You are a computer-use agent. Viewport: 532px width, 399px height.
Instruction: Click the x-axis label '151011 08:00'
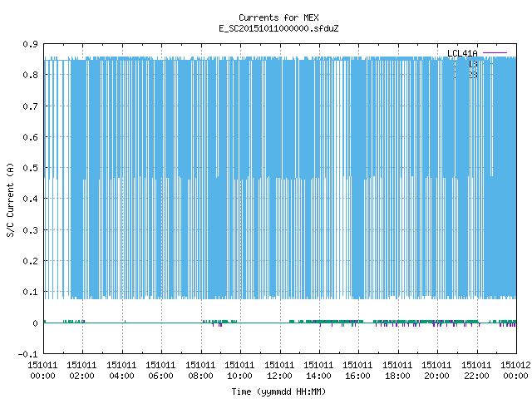[200, 371]
